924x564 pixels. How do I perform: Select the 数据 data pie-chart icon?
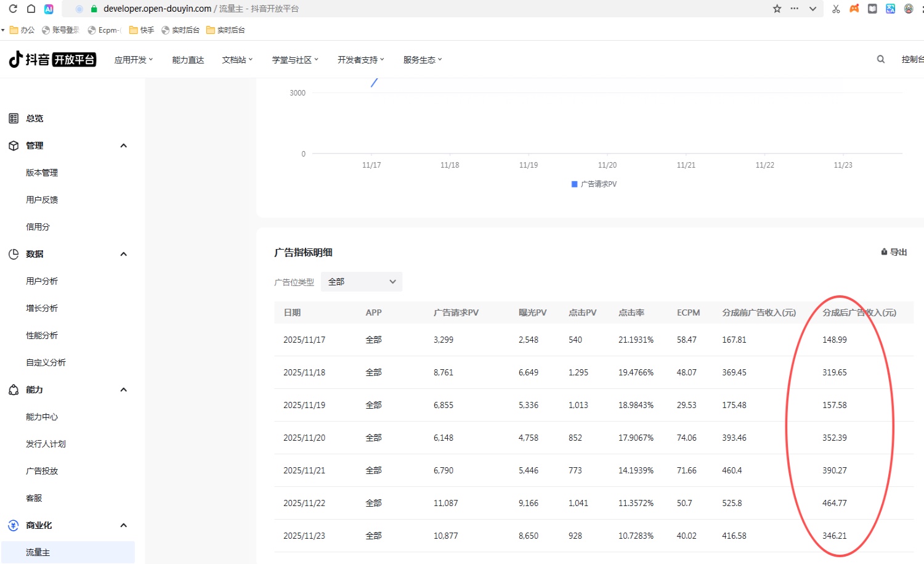point(13,253)
